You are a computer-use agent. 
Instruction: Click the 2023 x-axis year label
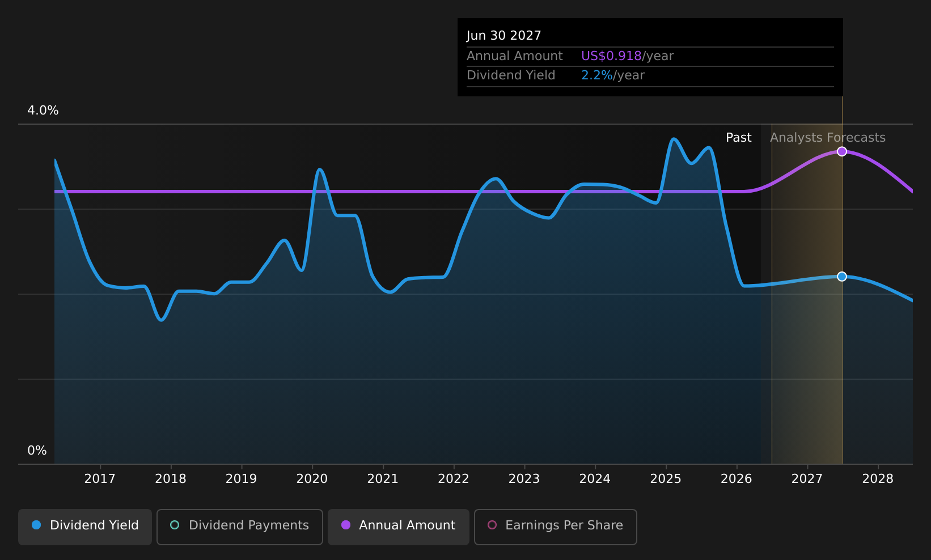tap(524, 479)
